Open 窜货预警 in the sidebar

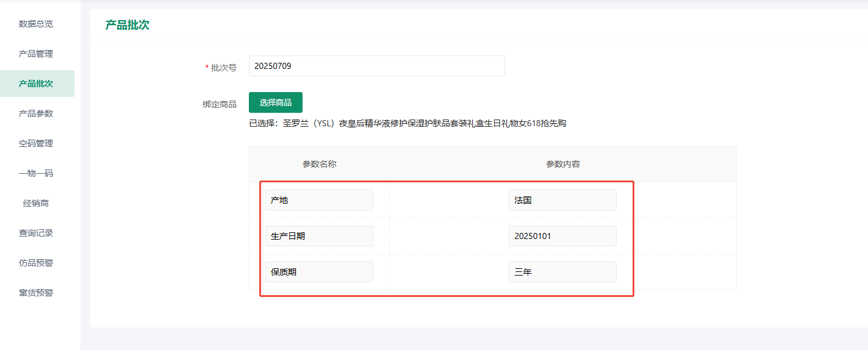(36, 293)
